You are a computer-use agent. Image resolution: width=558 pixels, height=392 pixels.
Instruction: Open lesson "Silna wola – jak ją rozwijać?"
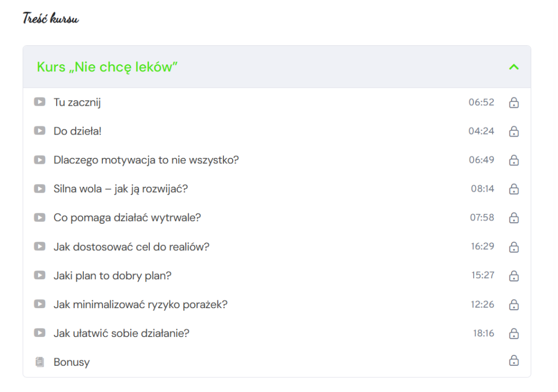coord(120,189)
